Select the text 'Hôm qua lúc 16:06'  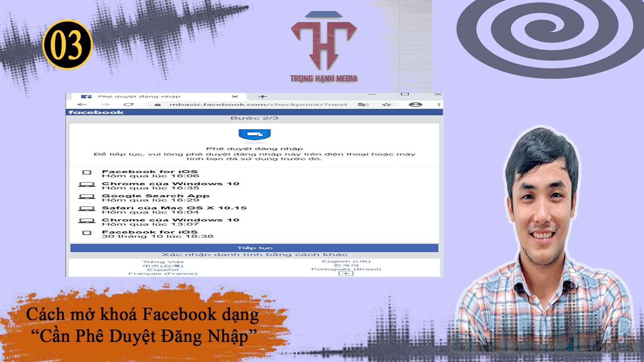click(151, 176)
